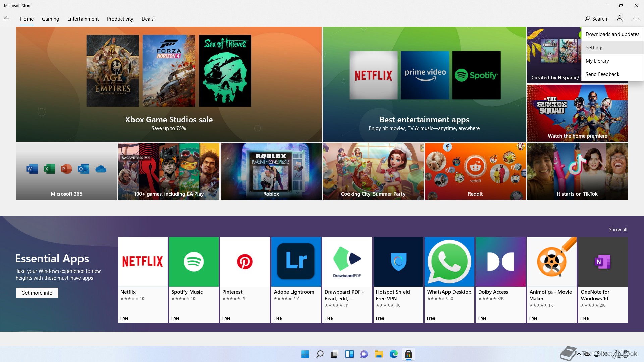Switch to the Home tab
This screenshot has height=362, width=644.
pyautogui.click(x=27, y=19)
